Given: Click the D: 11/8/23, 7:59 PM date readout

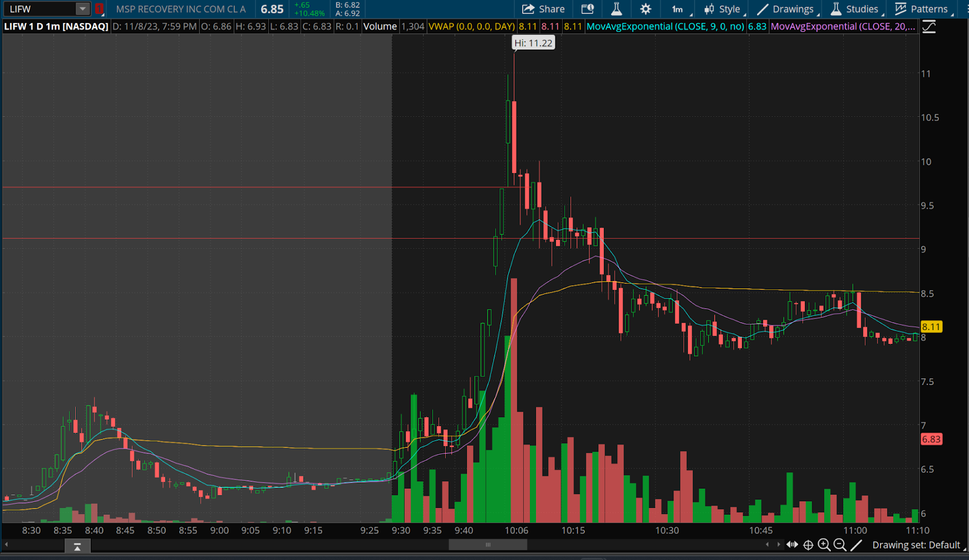Looking at the screenshot, I should point(154,27).
